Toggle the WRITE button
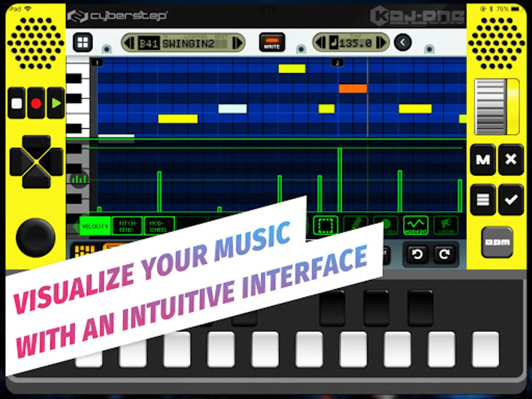The width and height of the screenshot is (532, 399). pyautogui.click(x=272, y=43)
